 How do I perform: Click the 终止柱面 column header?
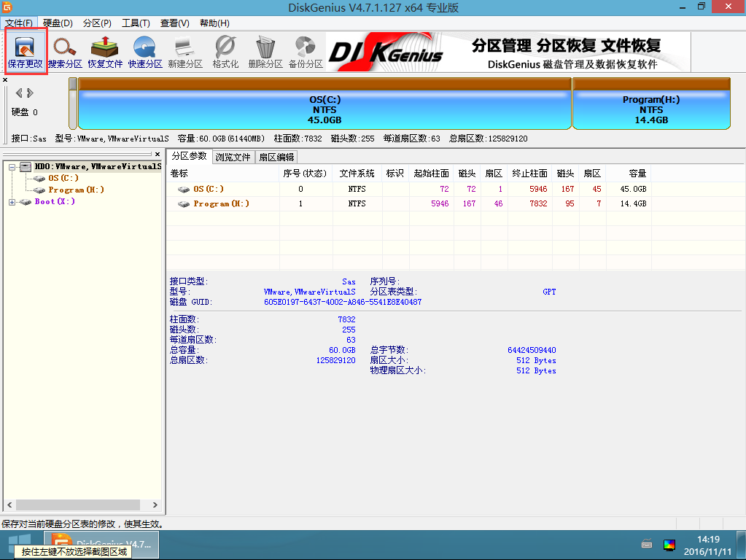tap(529, 174)
